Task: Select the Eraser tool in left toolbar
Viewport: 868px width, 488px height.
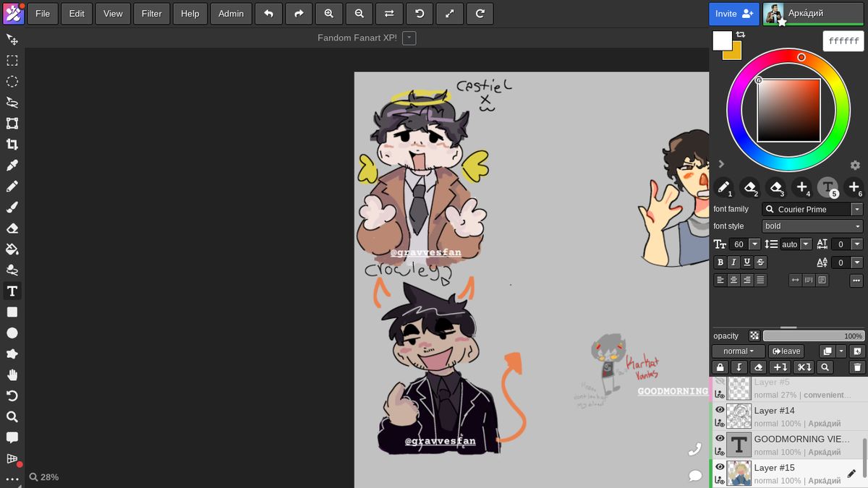Action: coord(12,228)
